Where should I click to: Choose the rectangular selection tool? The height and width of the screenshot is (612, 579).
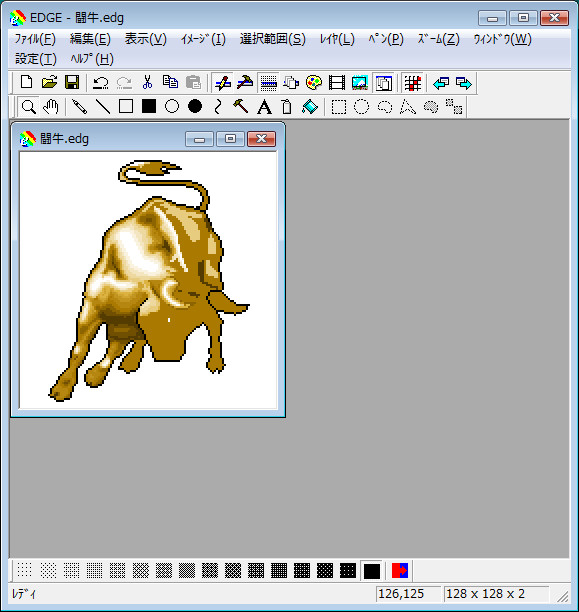(x=338, y=107)
